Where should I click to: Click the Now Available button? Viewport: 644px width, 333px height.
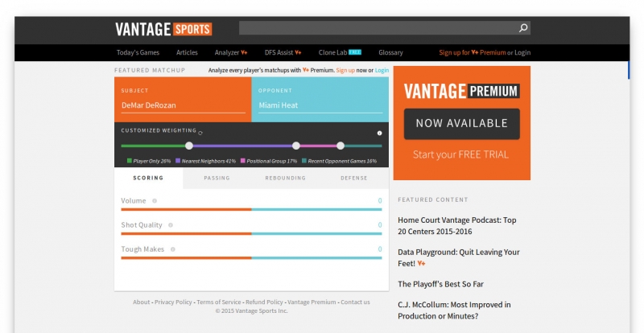[461, 124]
